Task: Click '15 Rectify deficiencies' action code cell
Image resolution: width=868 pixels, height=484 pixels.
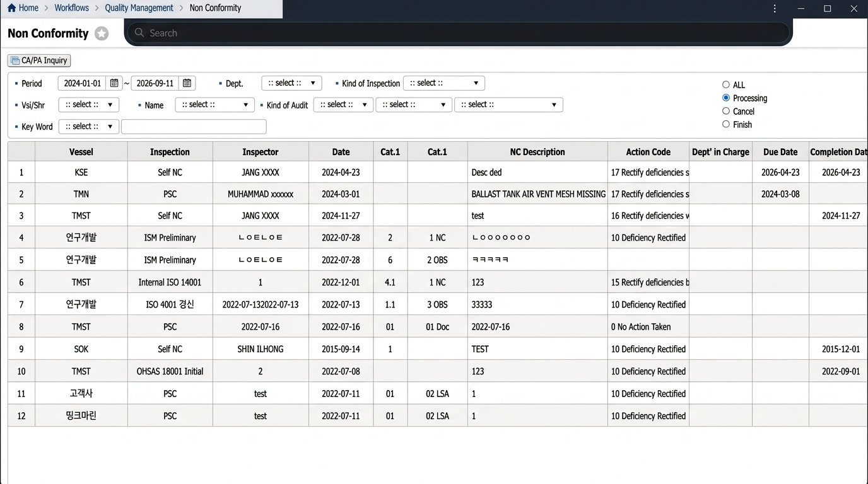Action: coord(648,282)
